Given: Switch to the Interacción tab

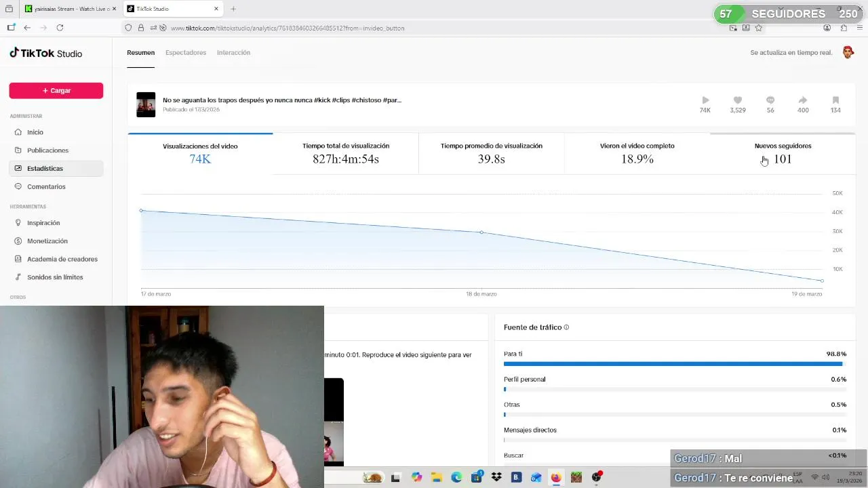Looking at the screenshot, I should pyautogui.click(x=233, y=53).
